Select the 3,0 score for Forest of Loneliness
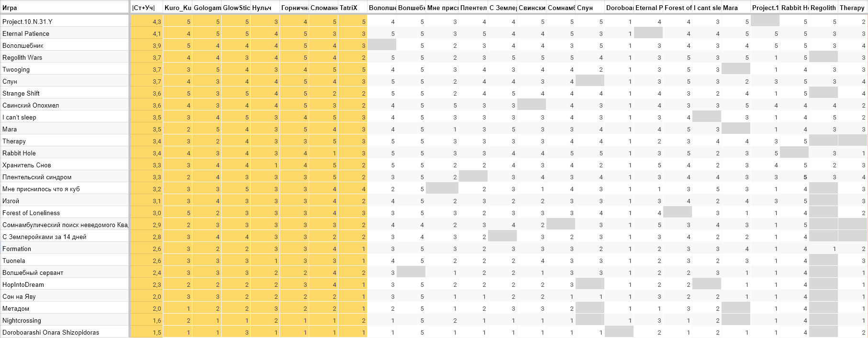Viewport: 868px width, 338px height. (146, 213)
